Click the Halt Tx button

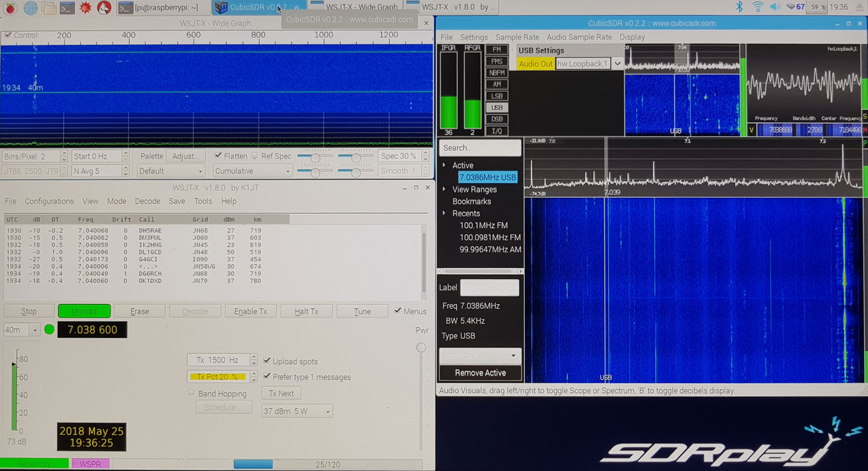coord(306,312)
